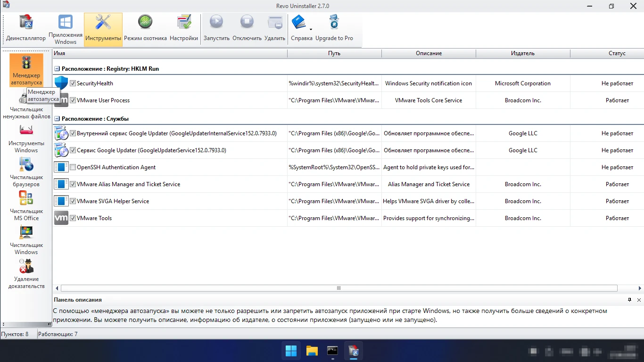The image size is (644, 362).
Task: Click Microsoft Corporation publisher cell
Action: tap(523, 83)
